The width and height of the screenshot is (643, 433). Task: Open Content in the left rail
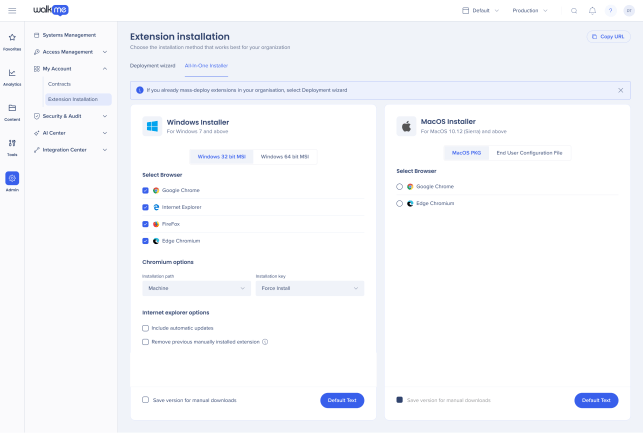[x=12, y=112]
